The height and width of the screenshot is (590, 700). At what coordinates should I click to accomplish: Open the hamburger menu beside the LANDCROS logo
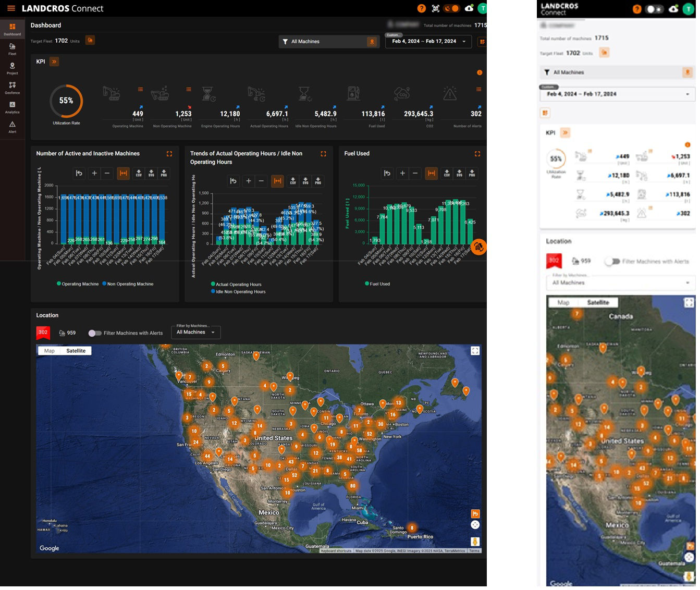[11, 8]
